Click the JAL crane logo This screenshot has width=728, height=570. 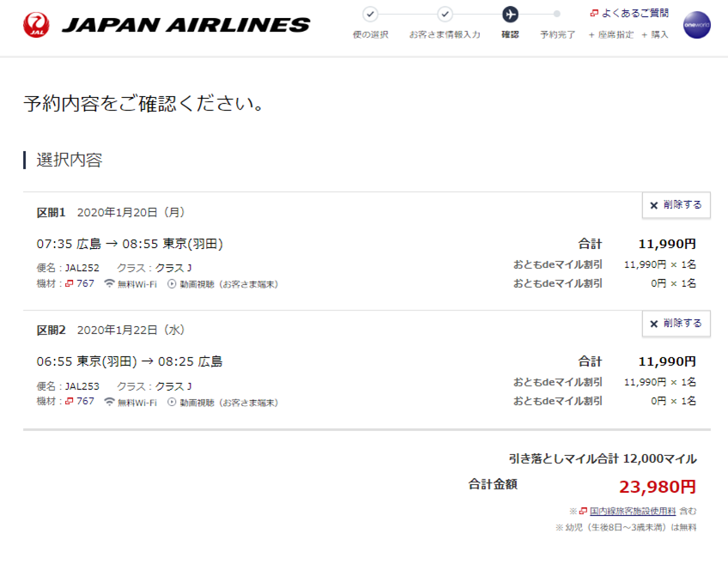click(x=36, y=25)
